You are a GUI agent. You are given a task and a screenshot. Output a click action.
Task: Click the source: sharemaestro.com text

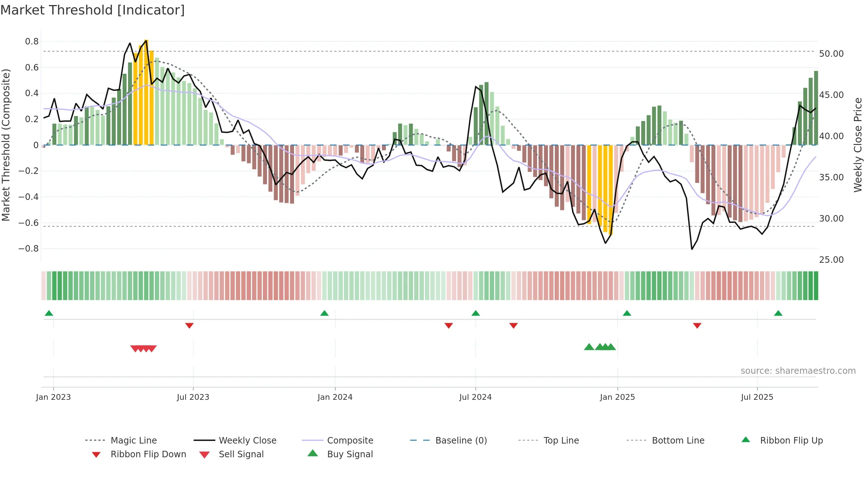(798, 371)
